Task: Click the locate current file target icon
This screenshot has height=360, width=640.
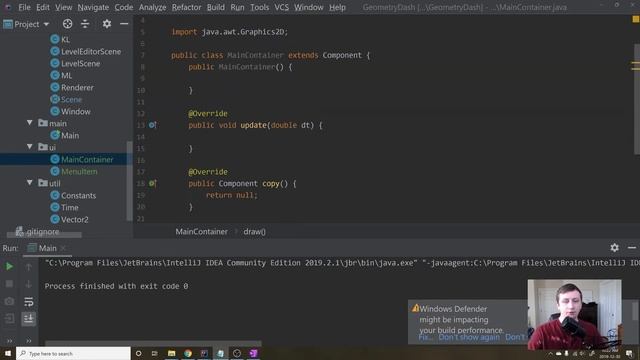Action: (x=67, y=24)
